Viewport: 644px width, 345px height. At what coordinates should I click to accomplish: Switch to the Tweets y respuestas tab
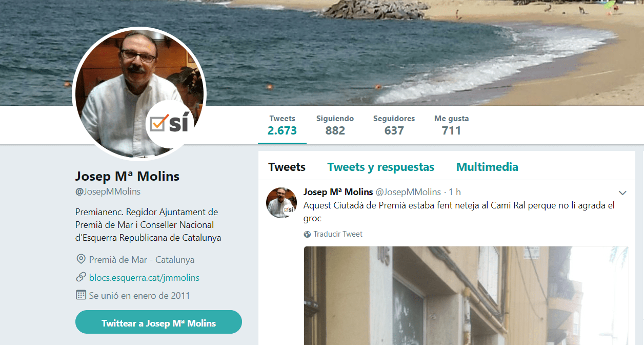[380, 167]
